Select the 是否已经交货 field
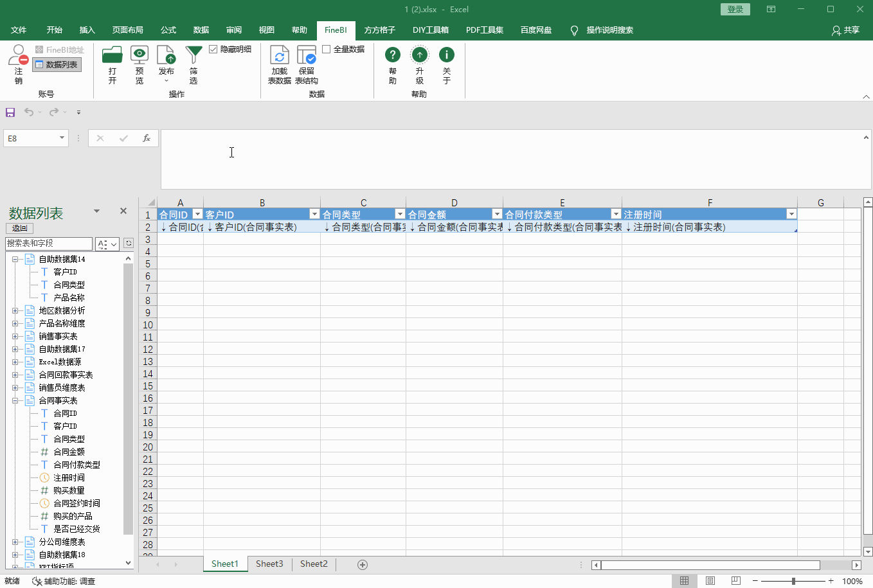Viewport: 873px width, 588px height. pyautogui.click(x=76, y=529)
